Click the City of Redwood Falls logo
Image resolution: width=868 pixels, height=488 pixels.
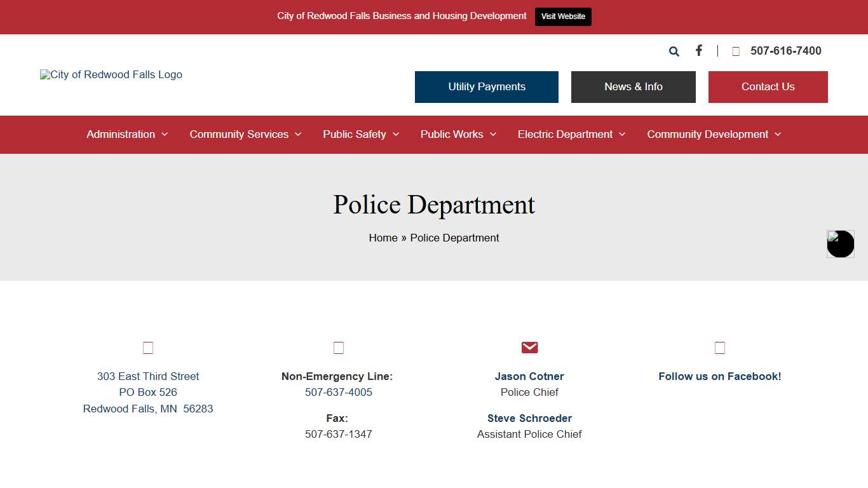[111, 74]
